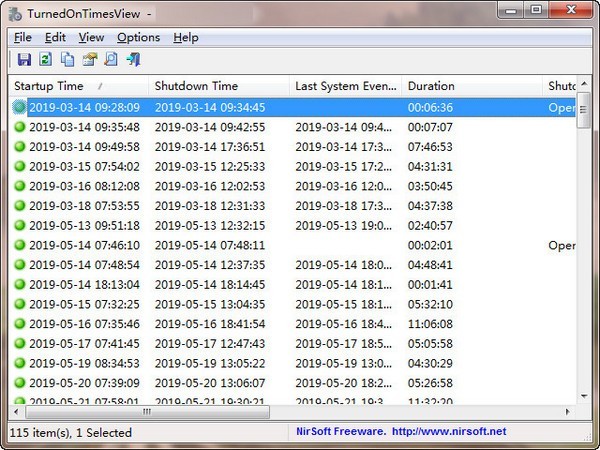Open the File menu

pyautogui.click(x=23, y=37)
